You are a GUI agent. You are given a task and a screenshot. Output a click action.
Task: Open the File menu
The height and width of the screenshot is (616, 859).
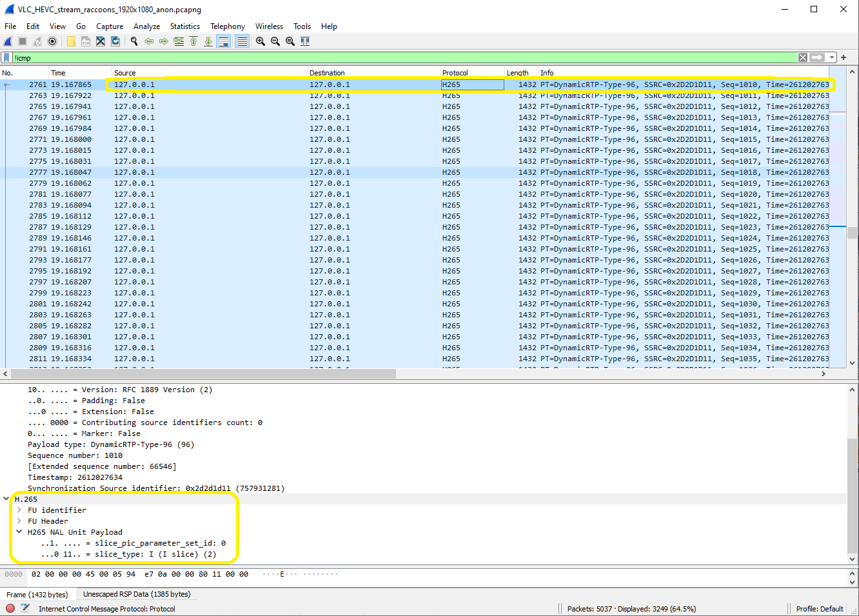coord(10,26)
